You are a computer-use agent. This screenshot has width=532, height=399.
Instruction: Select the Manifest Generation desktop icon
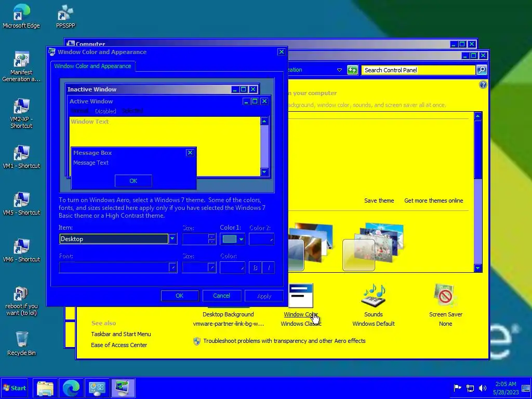(21, 66)
